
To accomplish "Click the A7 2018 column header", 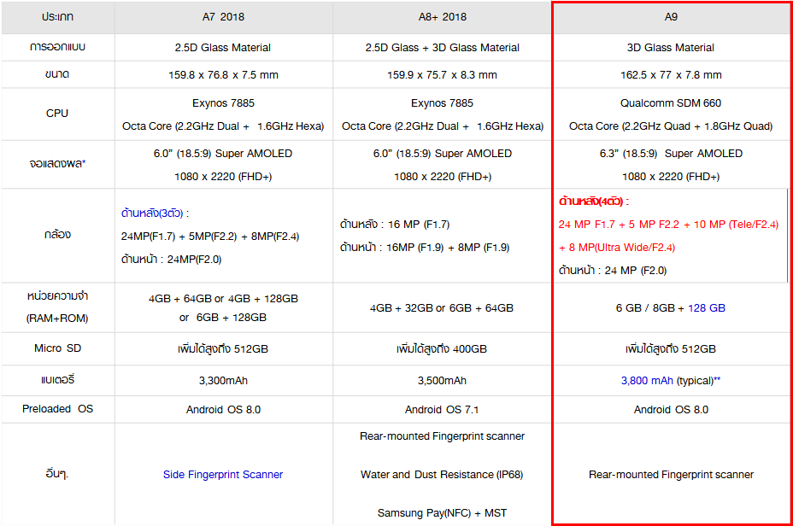I will click(x=223, y=17).
